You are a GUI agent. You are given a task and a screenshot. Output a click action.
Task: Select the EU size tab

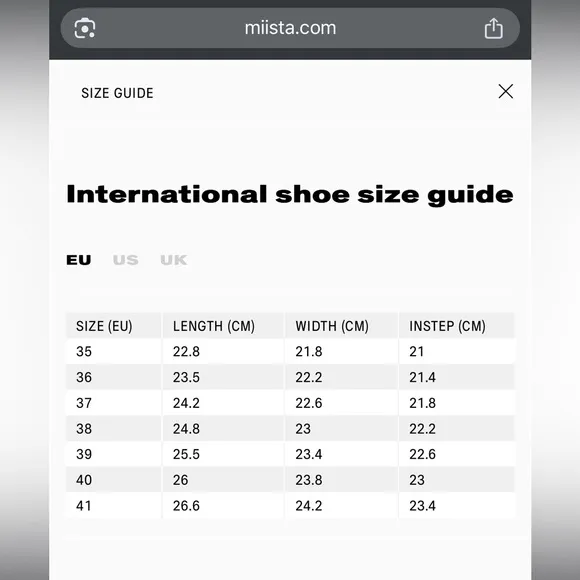coord(79,260)
